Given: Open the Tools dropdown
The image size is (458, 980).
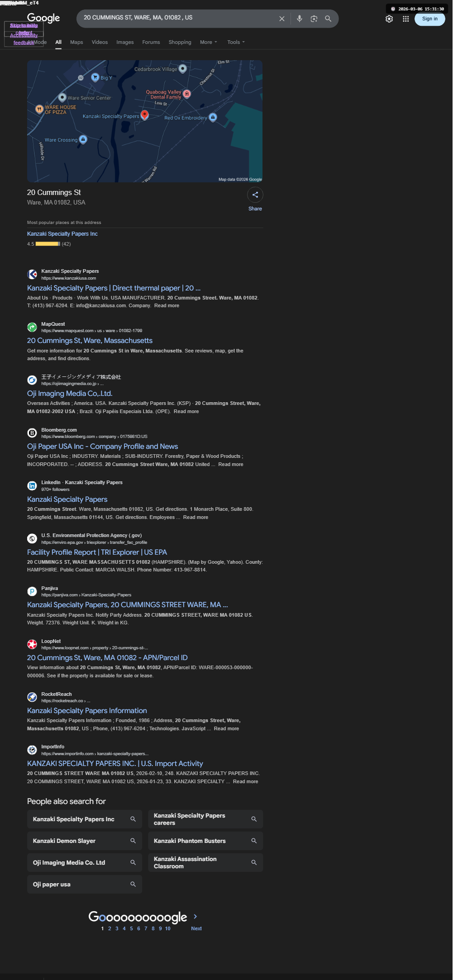Looking at the screenshot, I should pyautogui.click(x=236, y=42).
